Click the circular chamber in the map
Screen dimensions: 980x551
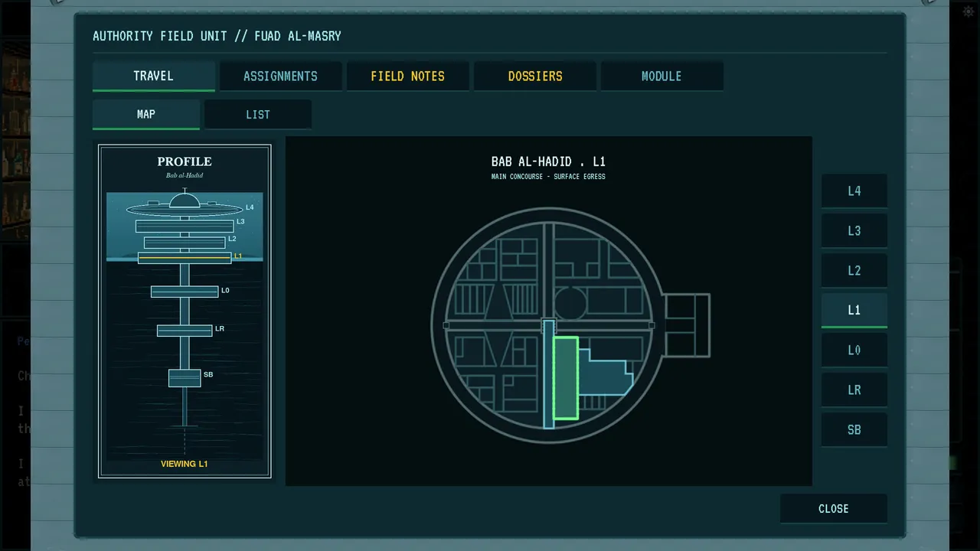point(570,305)
